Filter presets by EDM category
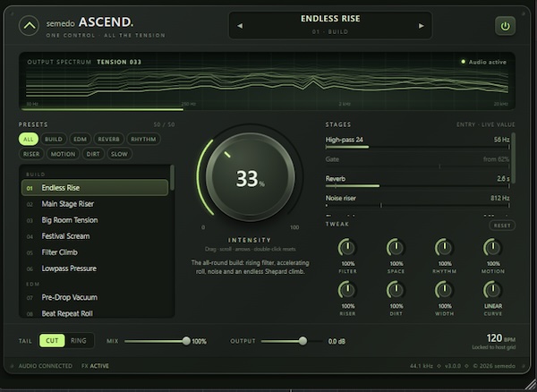537x392 pixels. (81, 139)
